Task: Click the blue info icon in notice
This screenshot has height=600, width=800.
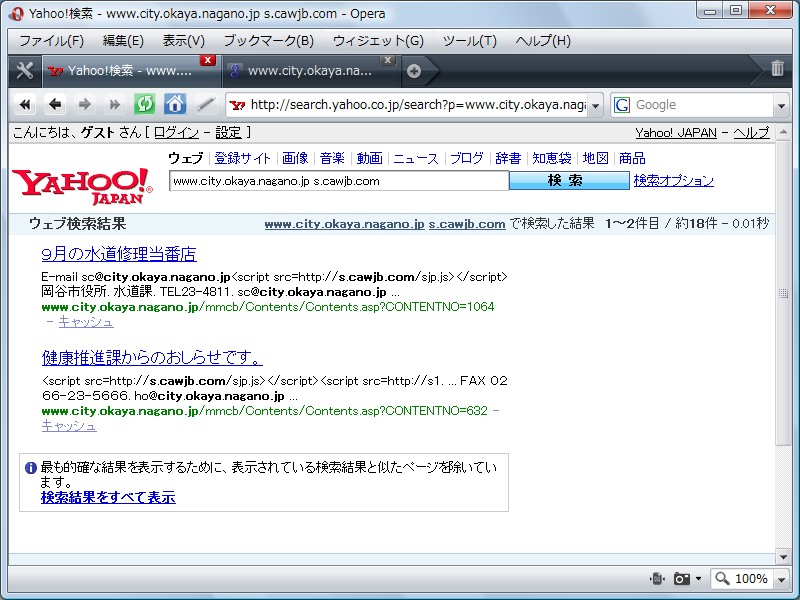Action: click(x=31, y=467)
